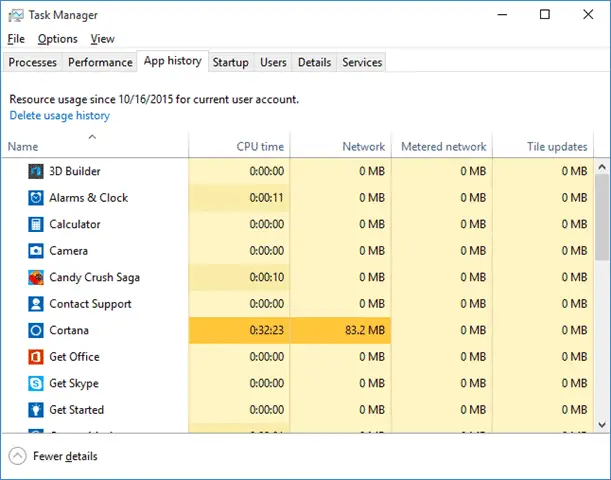611x480 pixels.
Task: Click the Delete usage history link
Action: pyautogui.click(x=60, y=116)
